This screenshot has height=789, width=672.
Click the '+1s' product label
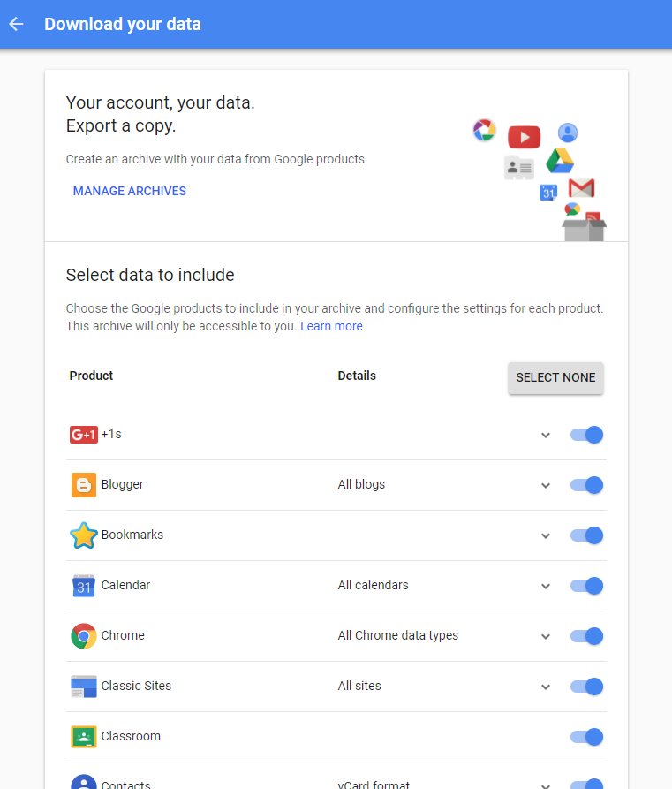click(x=111, y=434)
